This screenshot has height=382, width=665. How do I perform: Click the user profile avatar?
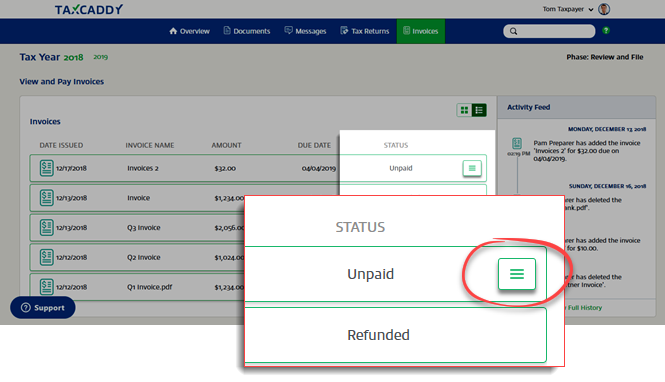click(604, 9)
